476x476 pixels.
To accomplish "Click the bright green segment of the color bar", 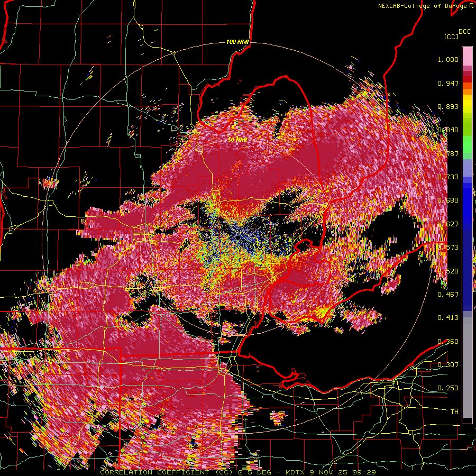I will point(467,144).
